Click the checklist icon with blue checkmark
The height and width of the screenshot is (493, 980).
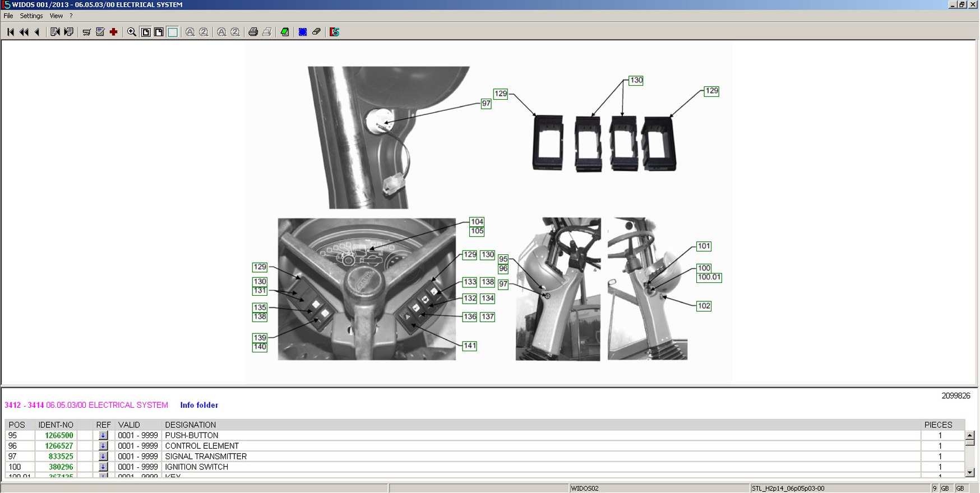click(x=100, y=32)
